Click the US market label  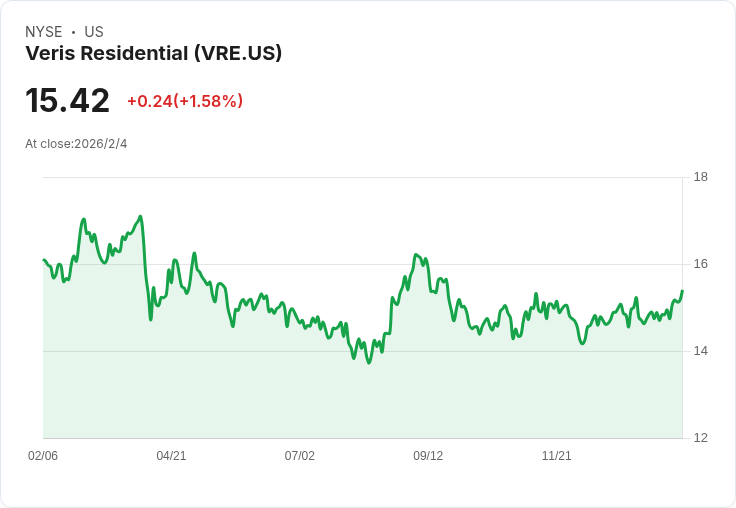click(x=94, y=32)
